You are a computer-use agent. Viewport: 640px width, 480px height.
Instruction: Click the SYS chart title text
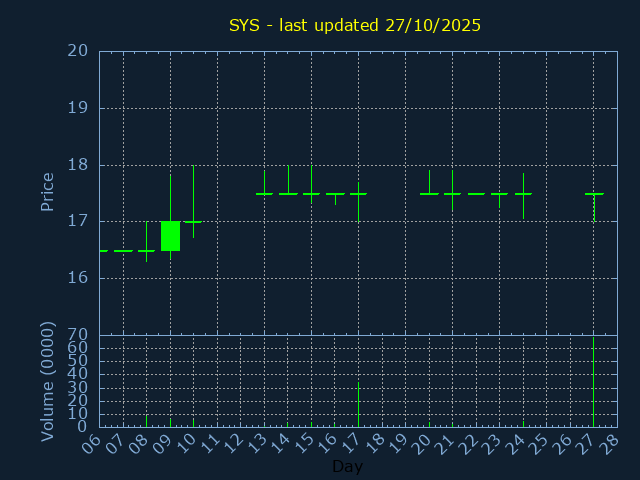[x=355, y=25]
